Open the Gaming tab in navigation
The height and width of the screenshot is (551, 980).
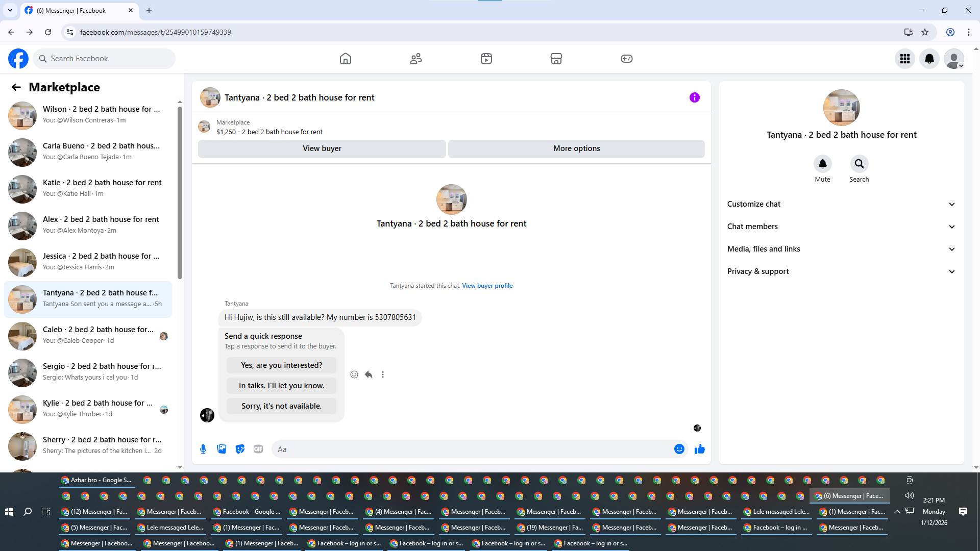click(626, 59)
